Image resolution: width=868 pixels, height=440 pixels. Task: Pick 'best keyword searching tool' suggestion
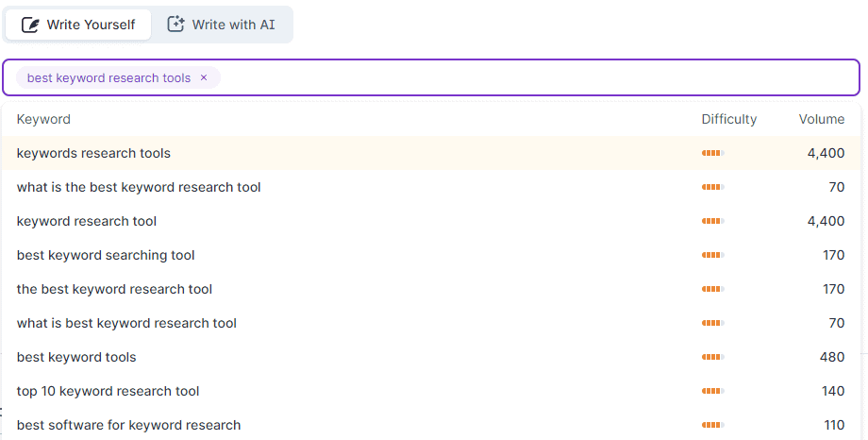pyautogui.click(x=106, y=255)
